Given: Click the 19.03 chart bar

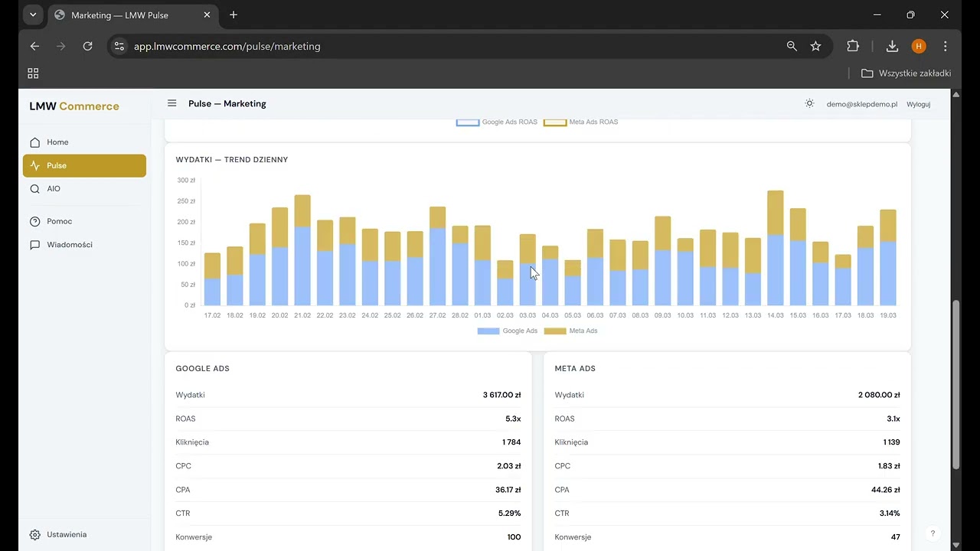Looking at the screenshot, I should coord(888,258).
